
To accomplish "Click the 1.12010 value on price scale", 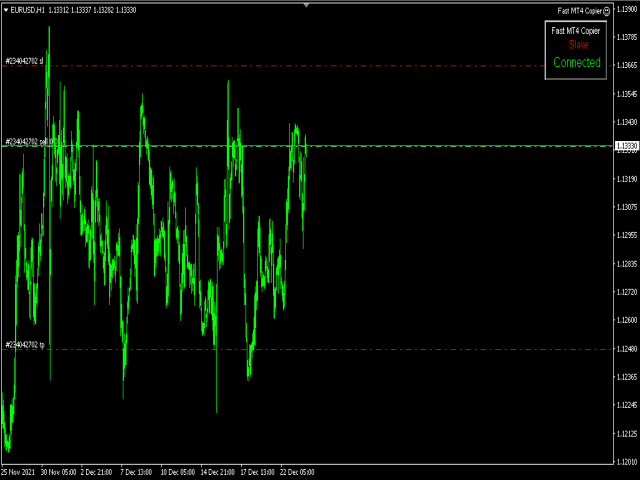I will (626, 462).
